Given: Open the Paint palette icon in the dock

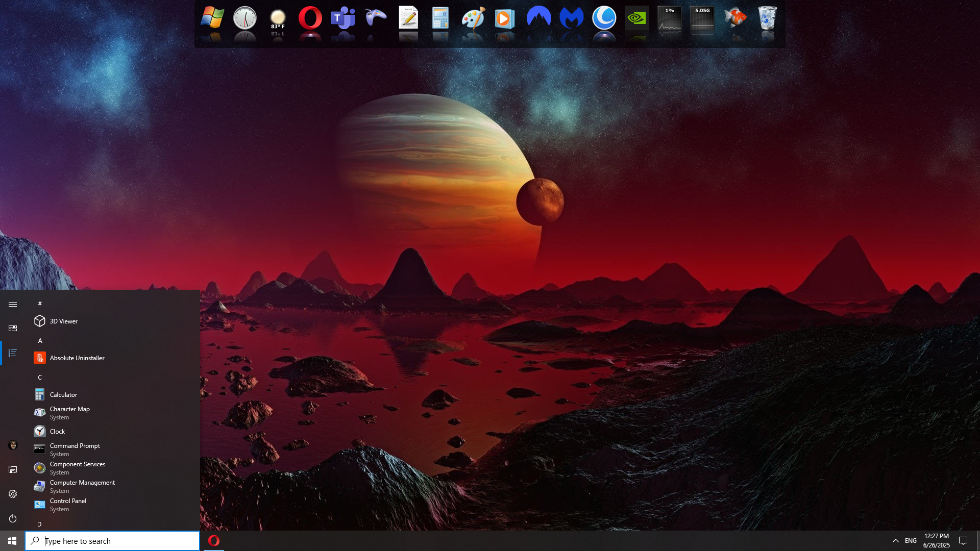Looking at the screenshot, I should (473, 18).
